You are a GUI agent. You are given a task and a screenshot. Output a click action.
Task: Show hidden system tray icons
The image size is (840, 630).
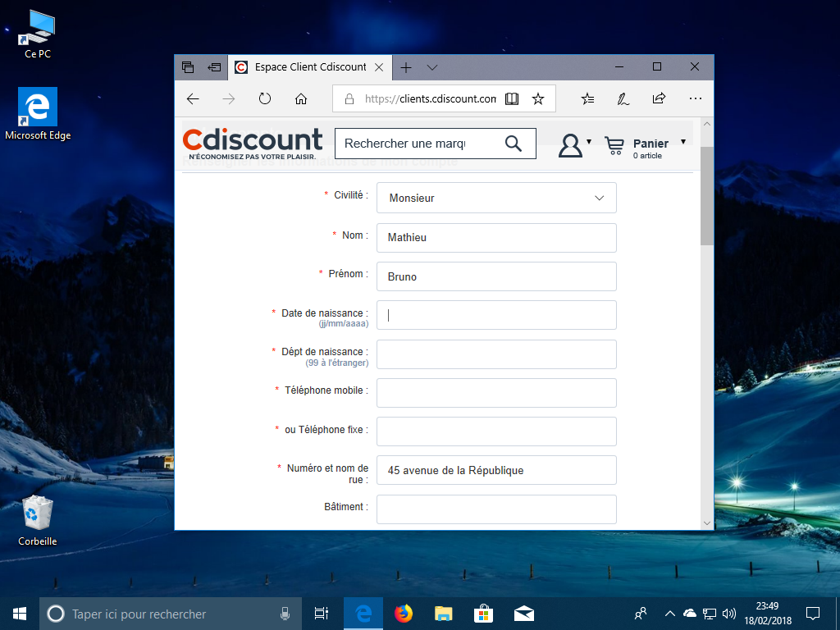669,614
